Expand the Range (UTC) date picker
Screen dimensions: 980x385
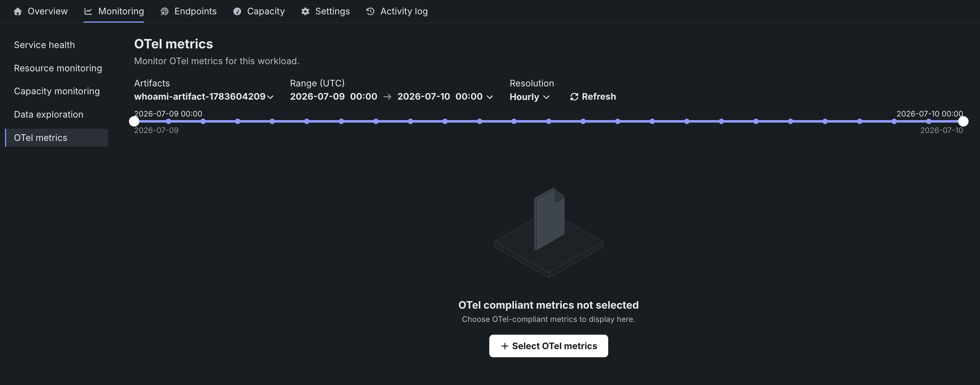pos(391,96)
